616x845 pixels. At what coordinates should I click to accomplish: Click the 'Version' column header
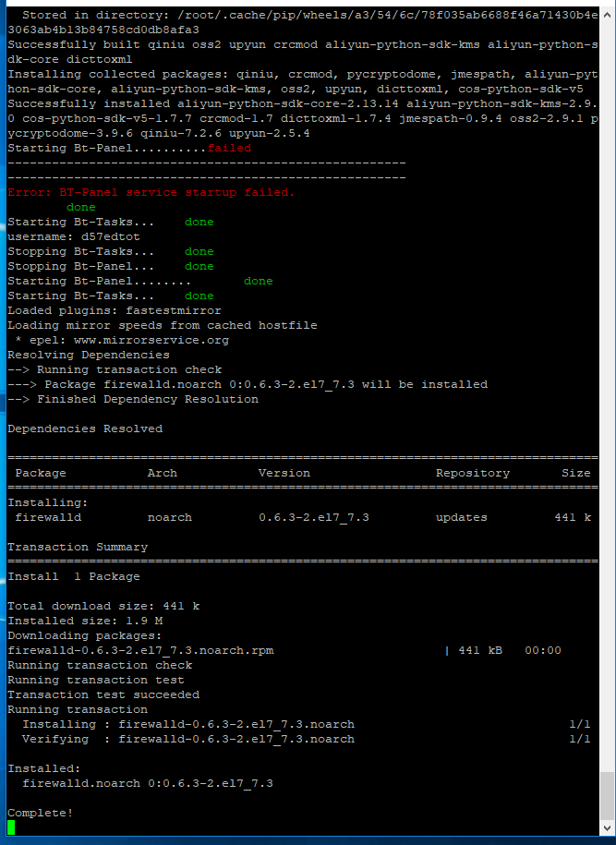click(284, 473)
